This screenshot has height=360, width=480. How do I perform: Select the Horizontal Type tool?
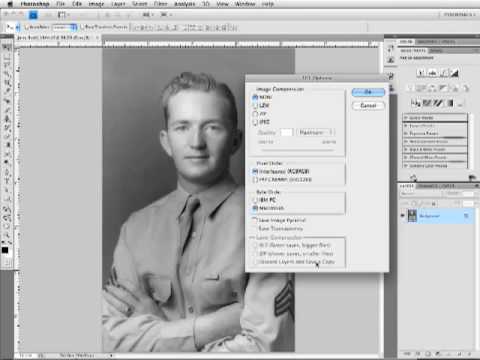click(x=6, y=181)
